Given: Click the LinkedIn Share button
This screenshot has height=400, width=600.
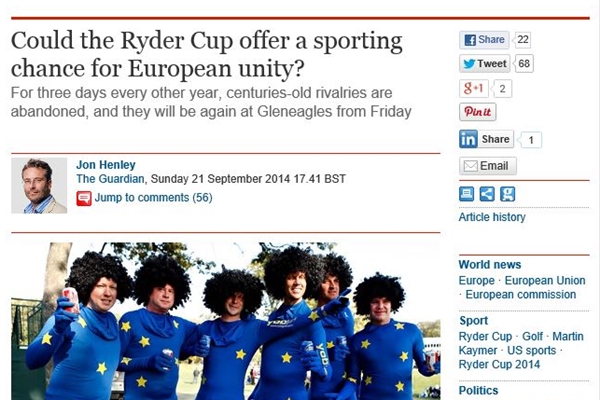Looking at the screenshot, I should click(486, 139).
